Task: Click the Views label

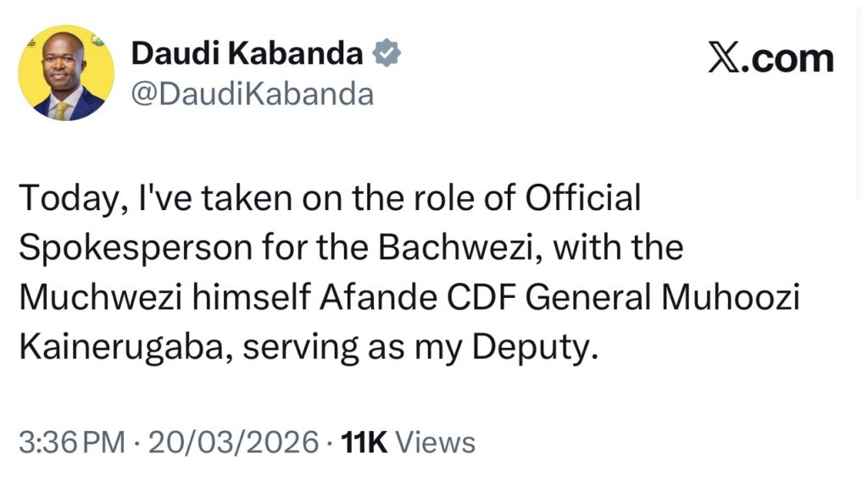Action: [x=436, y=441]
